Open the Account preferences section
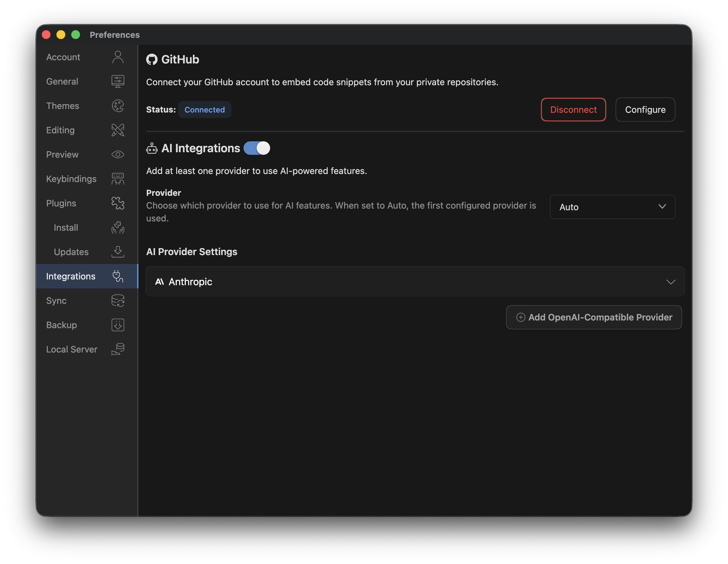 87,57
